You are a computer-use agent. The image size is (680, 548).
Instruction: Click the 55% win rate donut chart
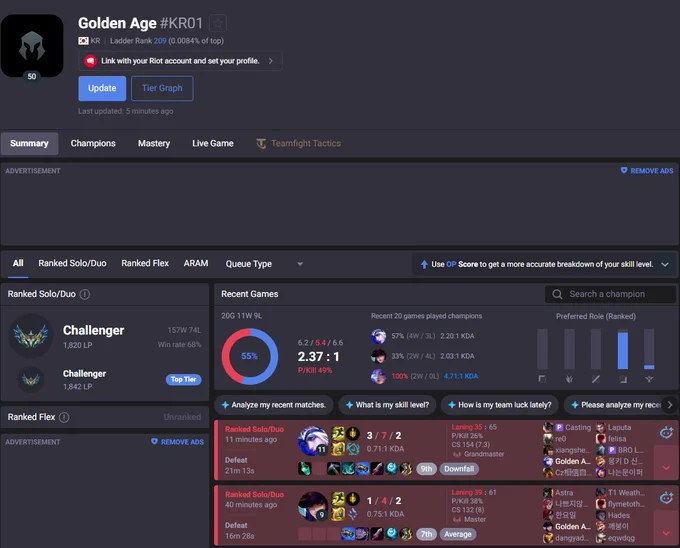tap(250, 356)
